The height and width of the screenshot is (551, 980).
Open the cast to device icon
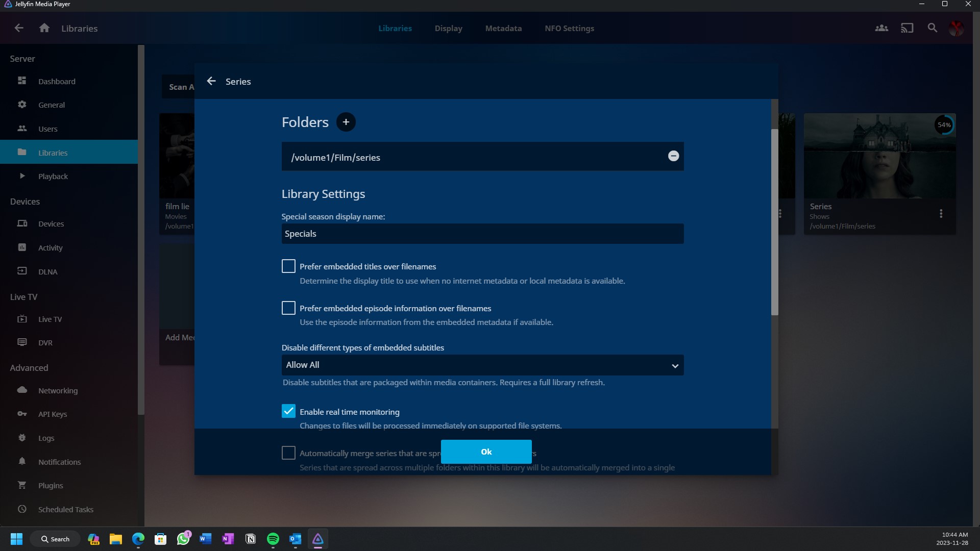(907, 28)
